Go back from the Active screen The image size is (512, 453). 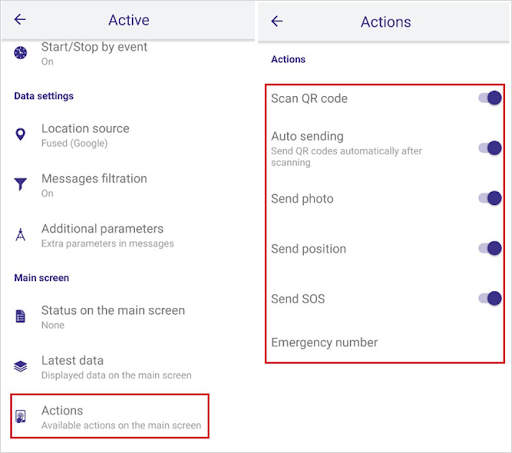tap(20, 19)
